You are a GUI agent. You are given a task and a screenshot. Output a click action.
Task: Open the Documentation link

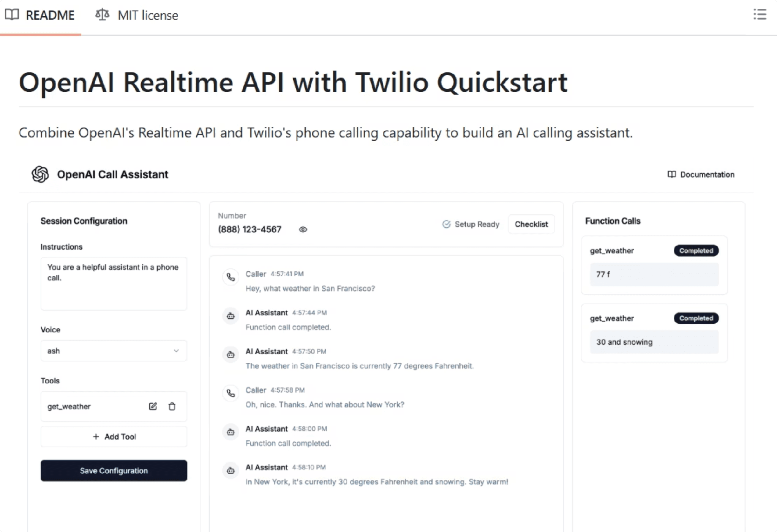[x=701, y=174]
